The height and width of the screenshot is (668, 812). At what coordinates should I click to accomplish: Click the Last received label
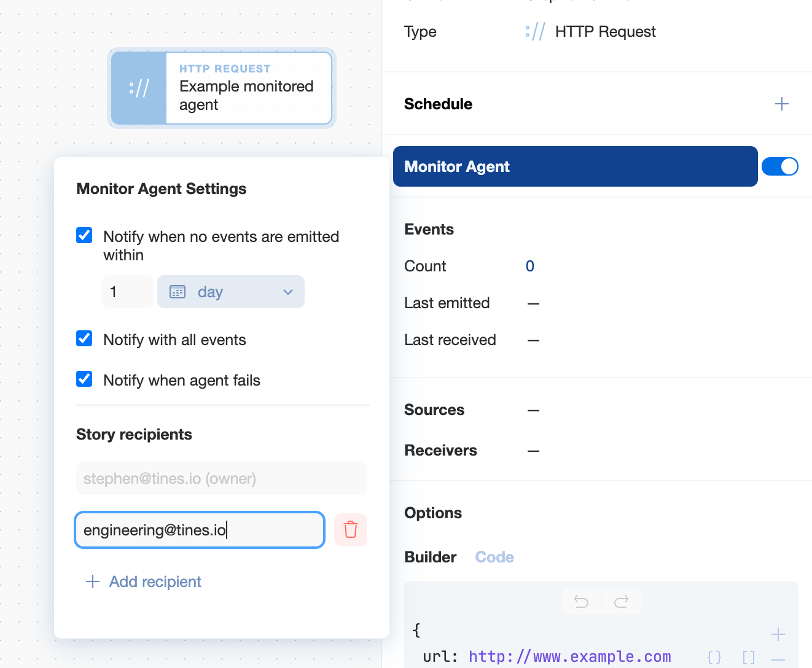click(450, 340)
